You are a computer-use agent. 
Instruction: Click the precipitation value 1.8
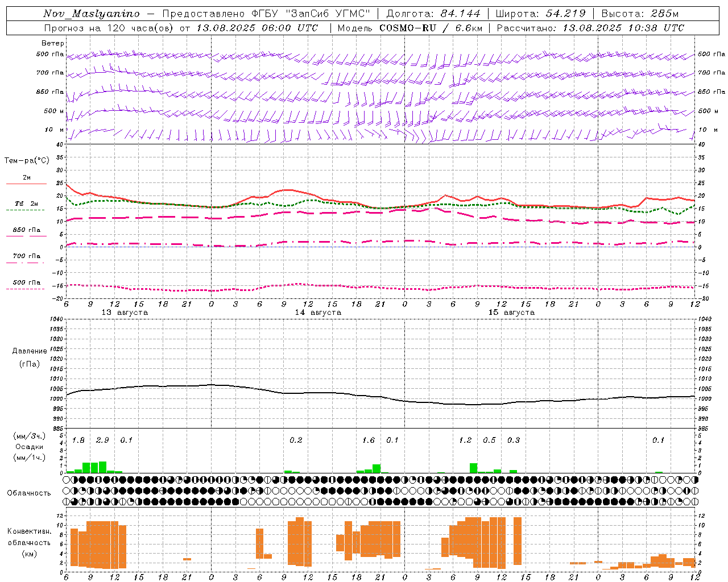click(78, 440)
